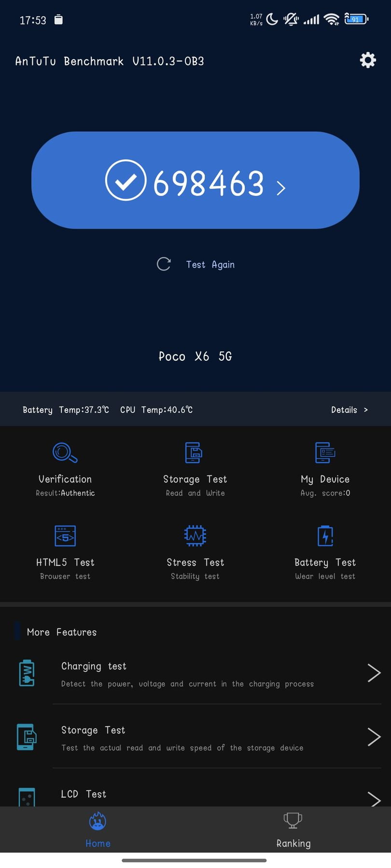This screenshot has width=391, height=868.
Task: Expand the Storage Test list chevron
Action: click(x=374, y=737)
